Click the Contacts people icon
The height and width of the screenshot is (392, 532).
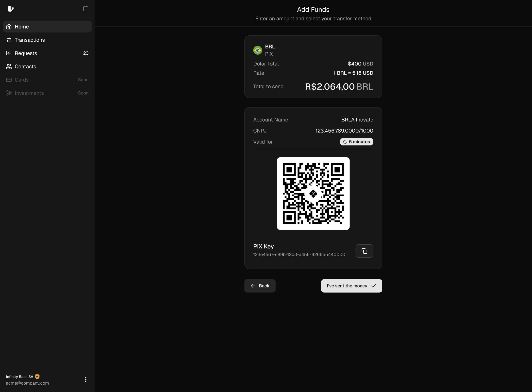click(x=9, y=66)
